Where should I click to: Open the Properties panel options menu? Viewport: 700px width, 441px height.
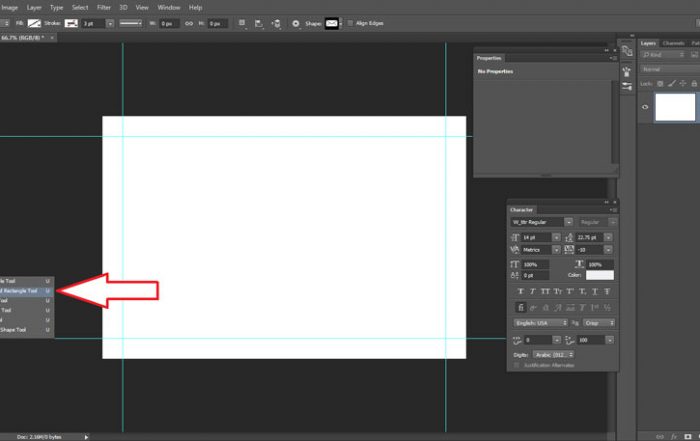coord(613,58)
